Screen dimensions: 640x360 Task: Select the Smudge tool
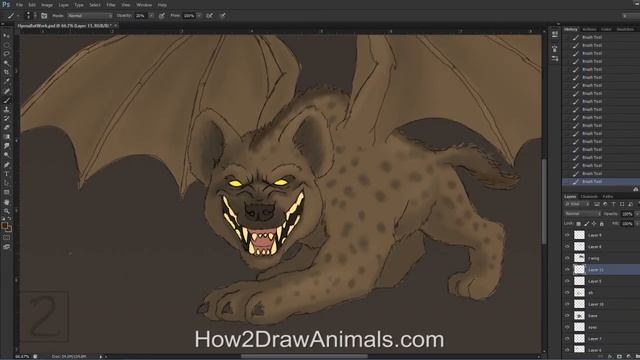point(7,146)
